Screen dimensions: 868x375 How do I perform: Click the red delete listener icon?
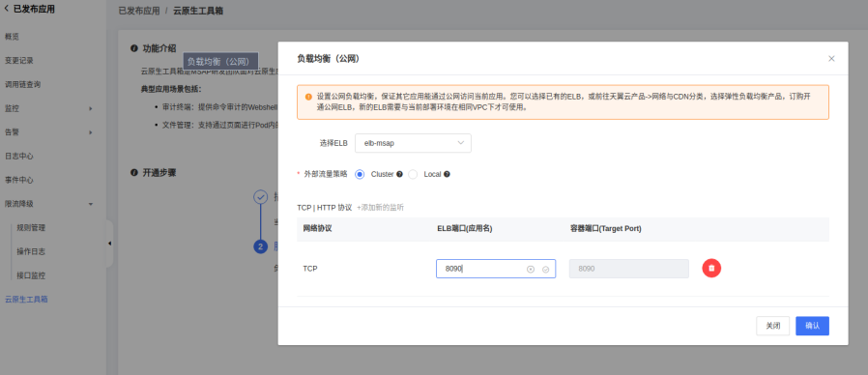point(711,268)
